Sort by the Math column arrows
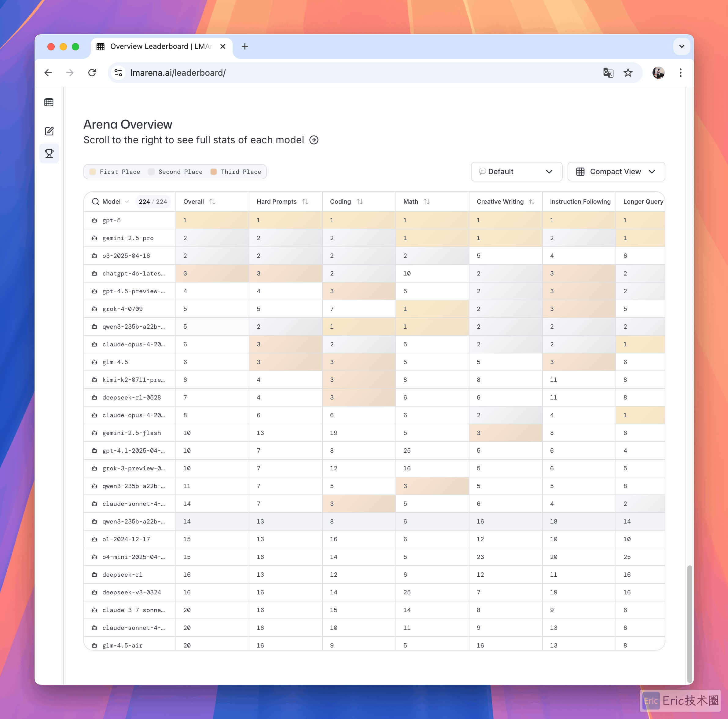 (427, 202)
